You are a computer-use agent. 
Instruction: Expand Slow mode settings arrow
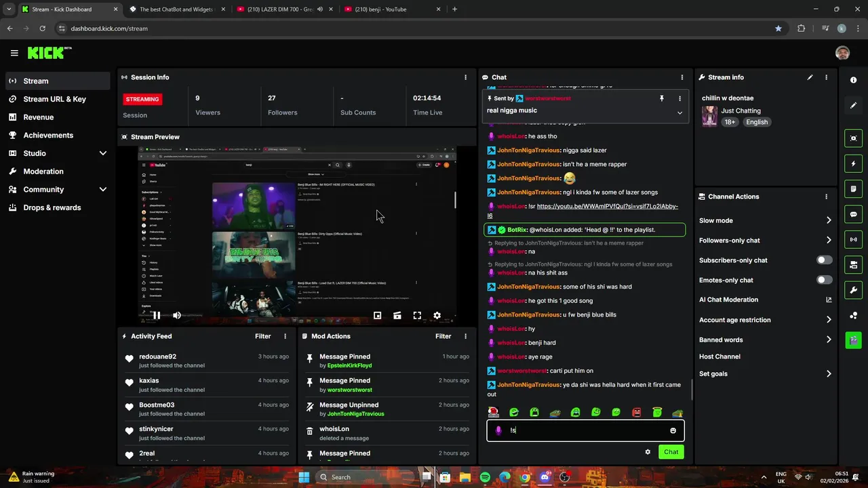(829, 220)
